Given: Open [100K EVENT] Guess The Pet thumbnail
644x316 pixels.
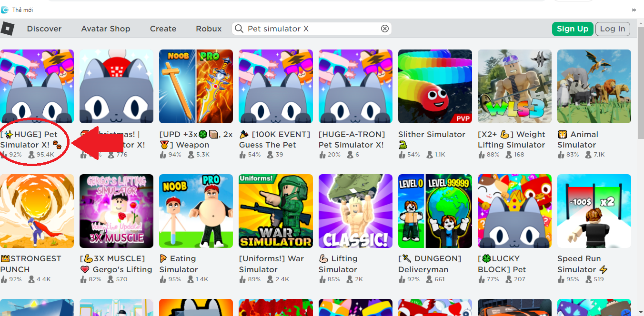Looking at the screenshot, I should [276, 87].
